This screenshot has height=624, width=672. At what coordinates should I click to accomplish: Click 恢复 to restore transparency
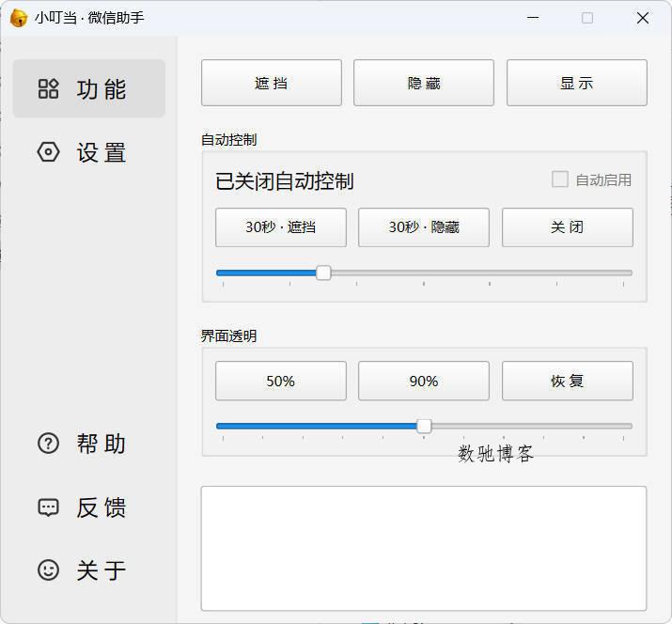tap(568, 381)
